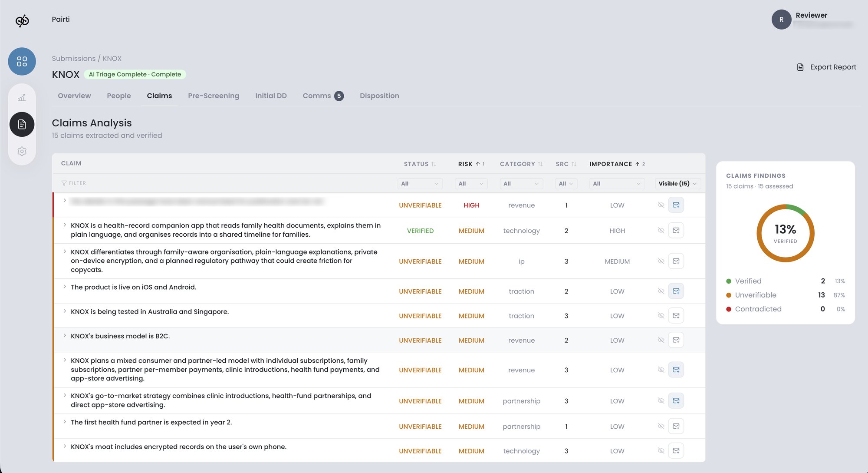Viewport: 868px width, 473px height.
Task: Open the Importance filter dropdown
Action: (617, 184)
